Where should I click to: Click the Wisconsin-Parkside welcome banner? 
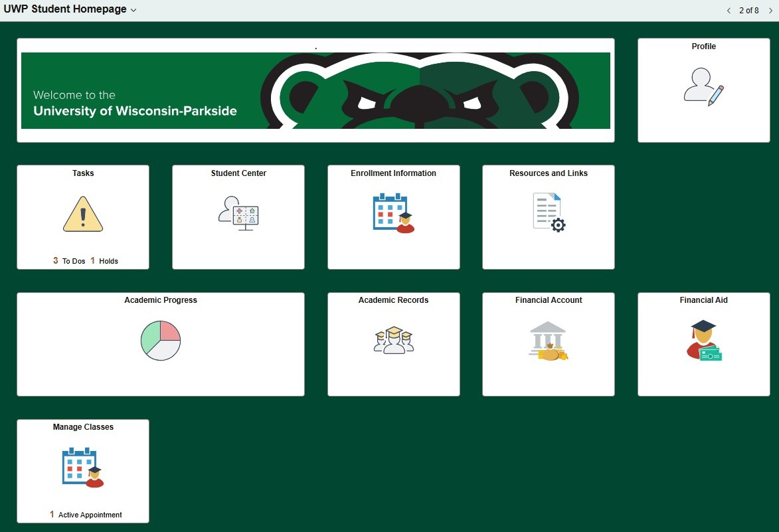pyautogui.click(x=315, y=90)
